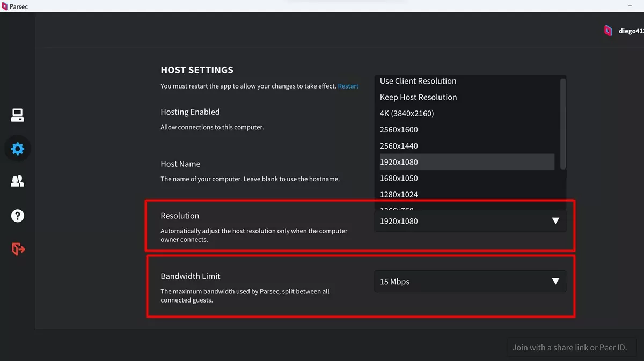This screenshot has width=644, height=361.
Task: Click the user avatar icon beside diego
Action: 608,31
